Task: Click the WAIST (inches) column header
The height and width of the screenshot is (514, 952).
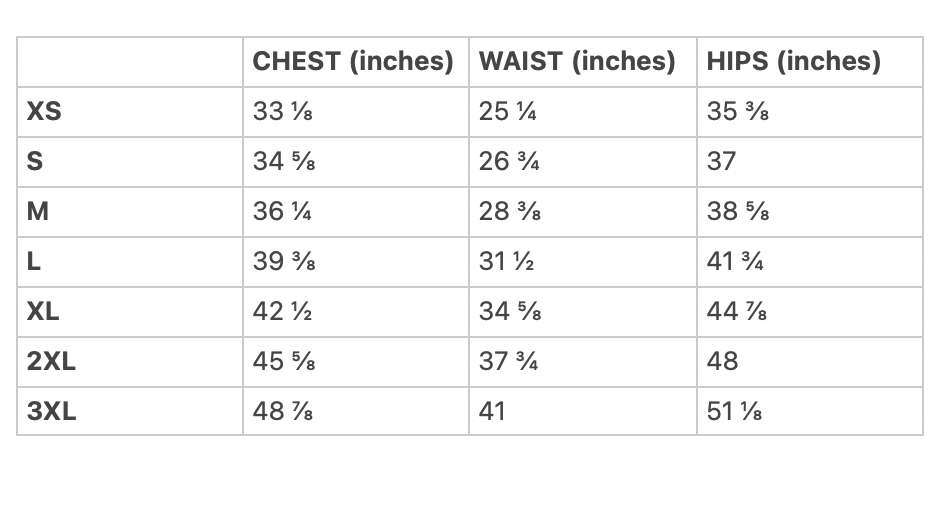Action: coord(578,62)
